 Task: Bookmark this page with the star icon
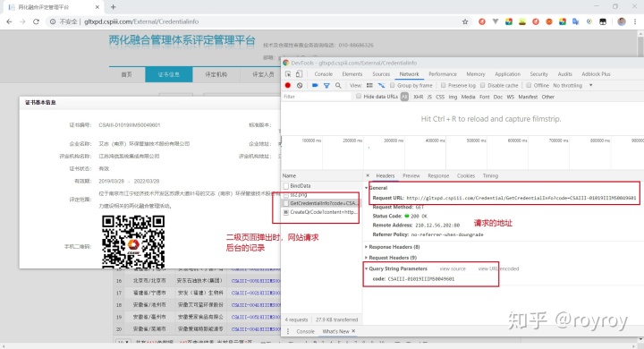click(x=465, y=21)
